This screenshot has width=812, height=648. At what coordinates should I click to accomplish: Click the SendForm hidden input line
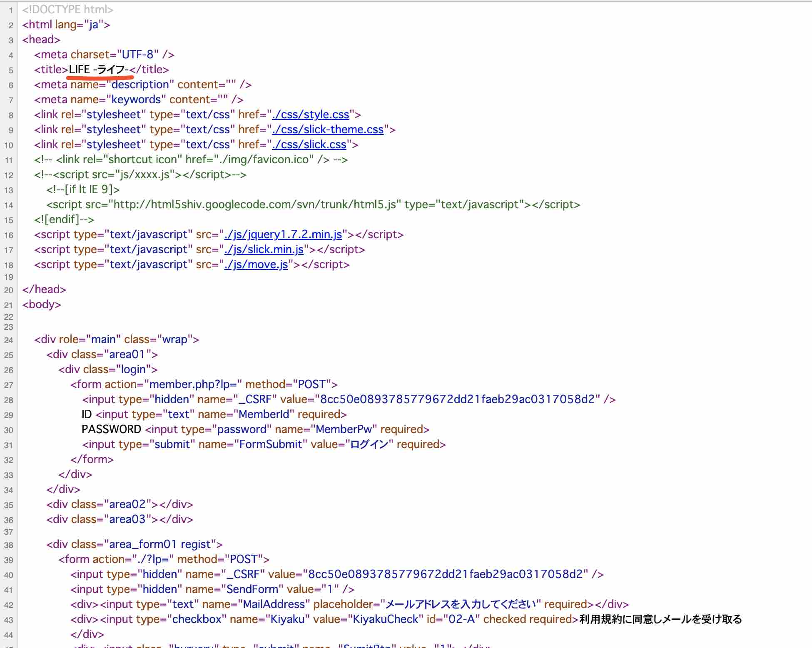point(212,589)
